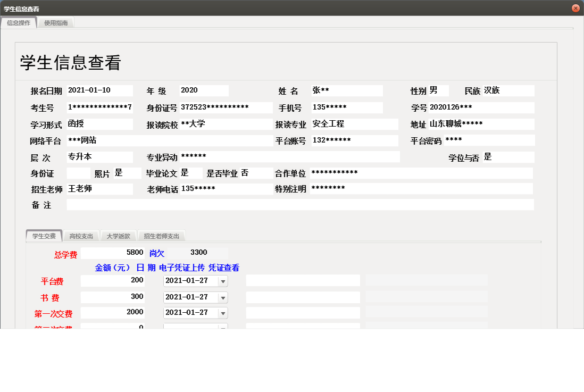Select the 学生交费 tab
This screenshot has width=584, height=392.
[x=44, y=235]
